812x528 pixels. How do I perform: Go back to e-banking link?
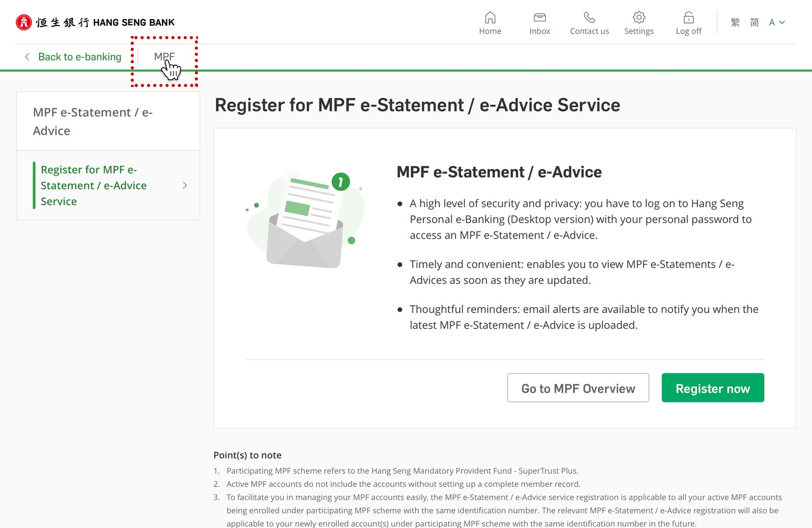80,57
